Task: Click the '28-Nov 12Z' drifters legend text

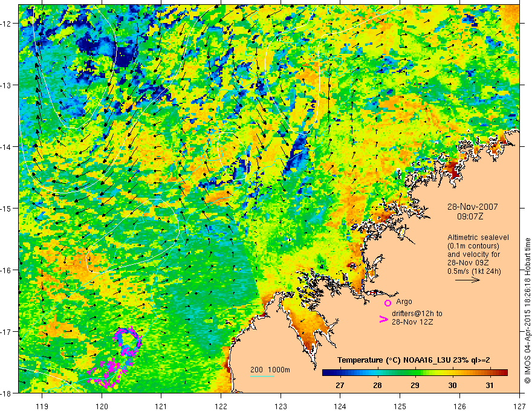Action: [412, 322]
